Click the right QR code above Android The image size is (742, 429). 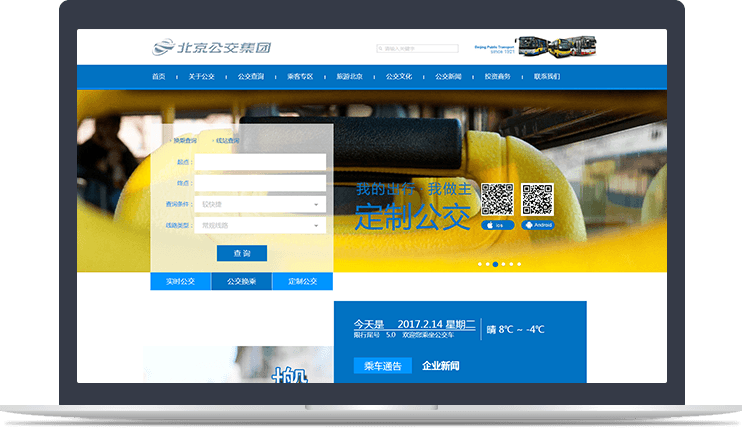pos(538,199)
